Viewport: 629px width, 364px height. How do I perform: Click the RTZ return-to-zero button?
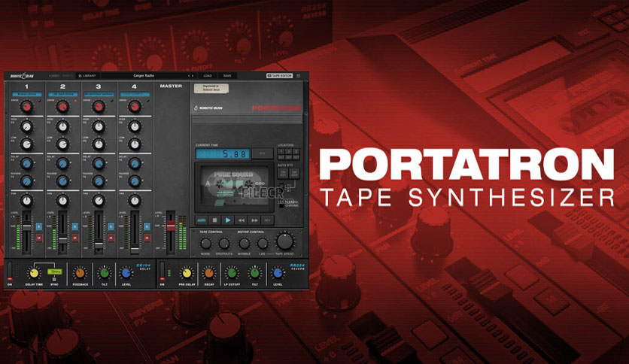click(263, 153)
